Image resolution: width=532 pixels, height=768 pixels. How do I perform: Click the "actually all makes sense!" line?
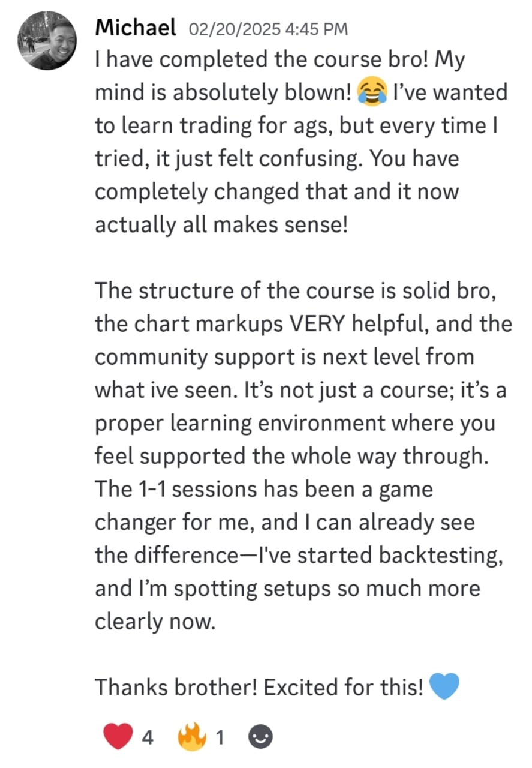[x=221, y=225]
